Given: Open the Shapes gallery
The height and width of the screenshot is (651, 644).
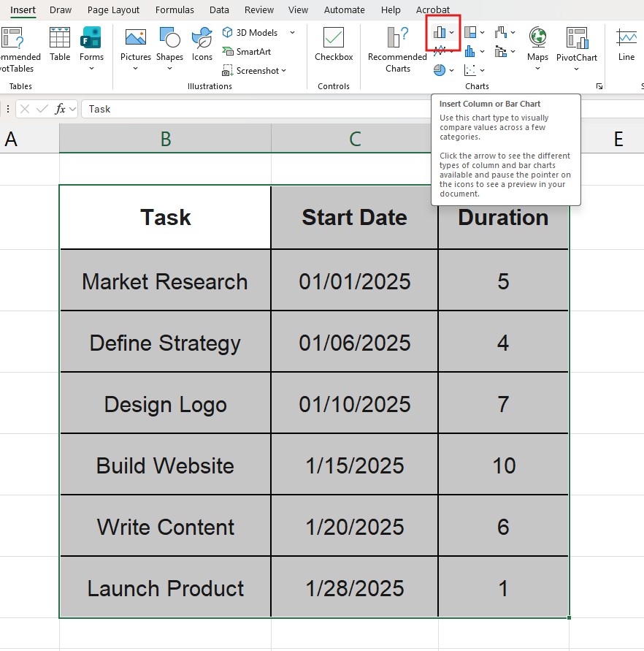Looking at the screenshot, I should coord(169,45).
